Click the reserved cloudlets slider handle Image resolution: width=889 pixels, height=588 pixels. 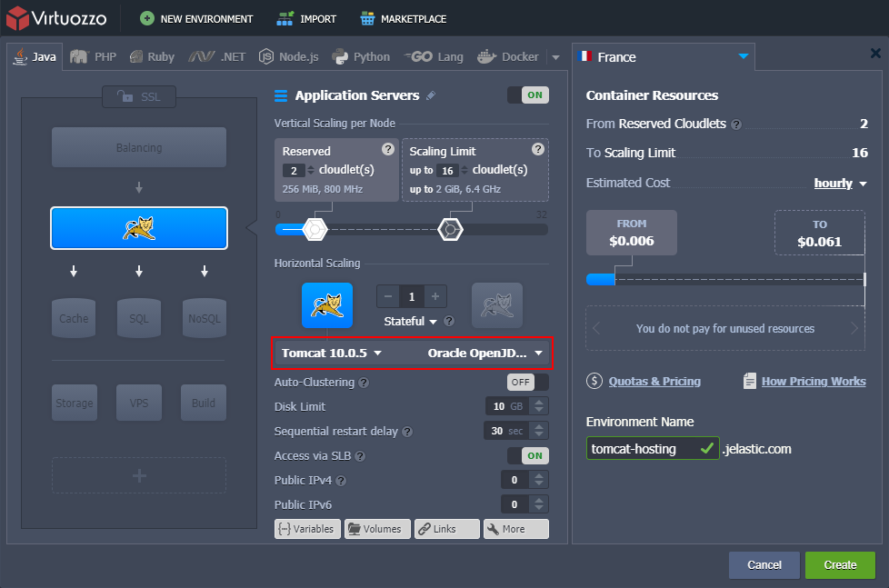tap(315, 230)
